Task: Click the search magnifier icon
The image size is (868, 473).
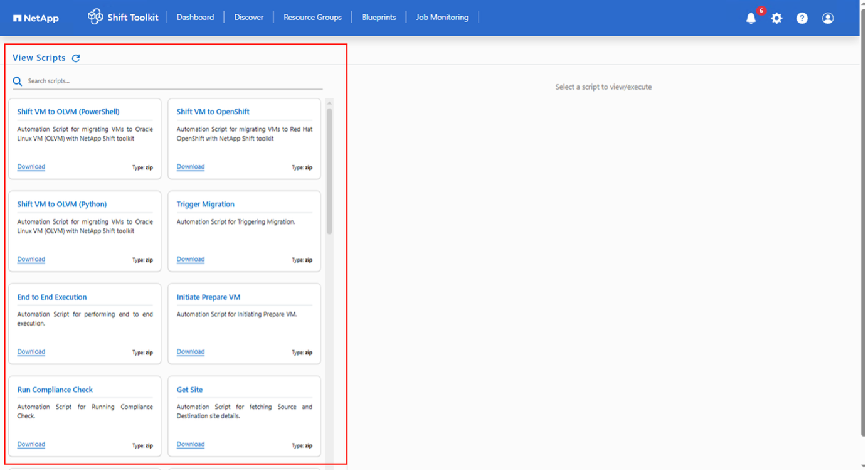Action: (x=18, y=82)
